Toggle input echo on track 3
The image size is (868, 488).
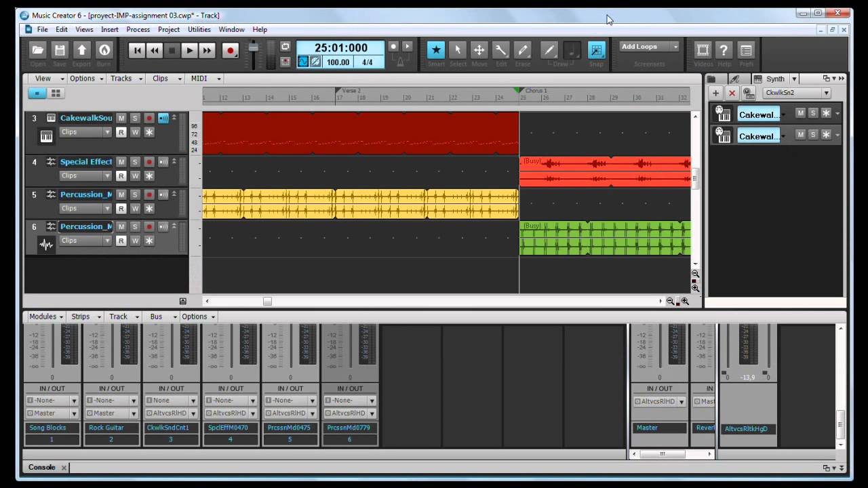(163, 118)
